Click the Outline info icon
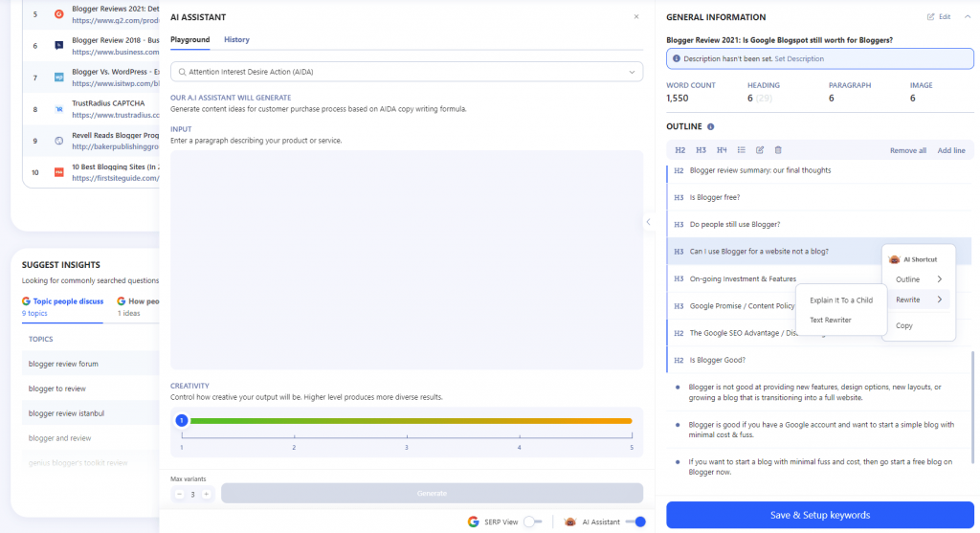 pos(711,127)
